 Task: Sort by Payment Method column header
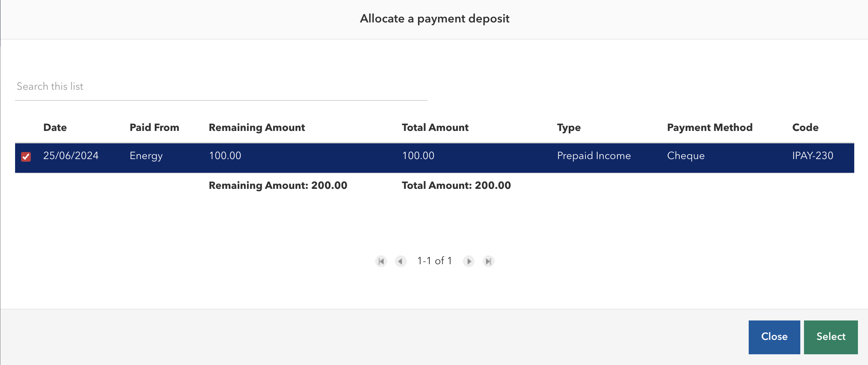[709, 128]
